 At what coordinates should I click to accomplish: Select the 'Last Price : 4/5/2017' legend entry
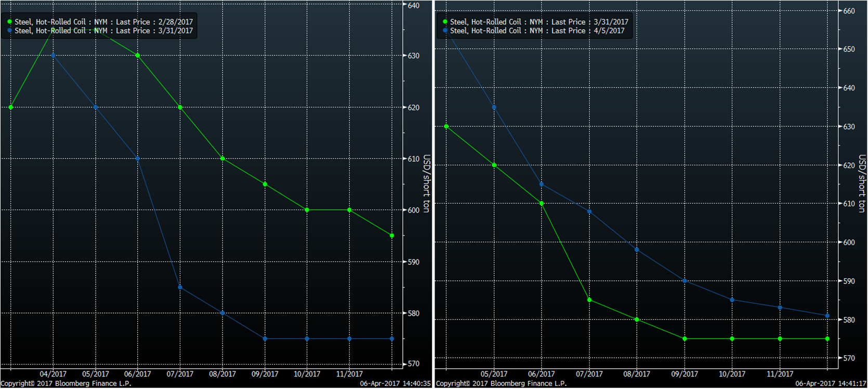537,31
